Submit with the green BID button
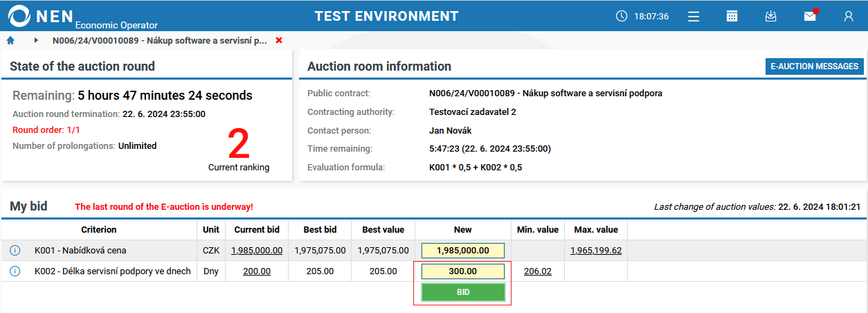This screenshot has width=868, height=313. coord(463,292)
